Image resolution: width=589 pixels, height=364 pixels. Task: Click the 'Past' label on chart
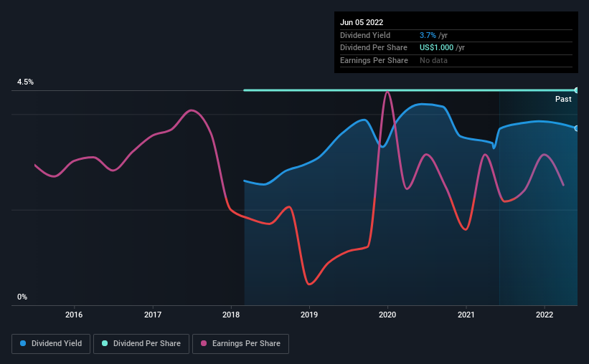click(563, 99)
